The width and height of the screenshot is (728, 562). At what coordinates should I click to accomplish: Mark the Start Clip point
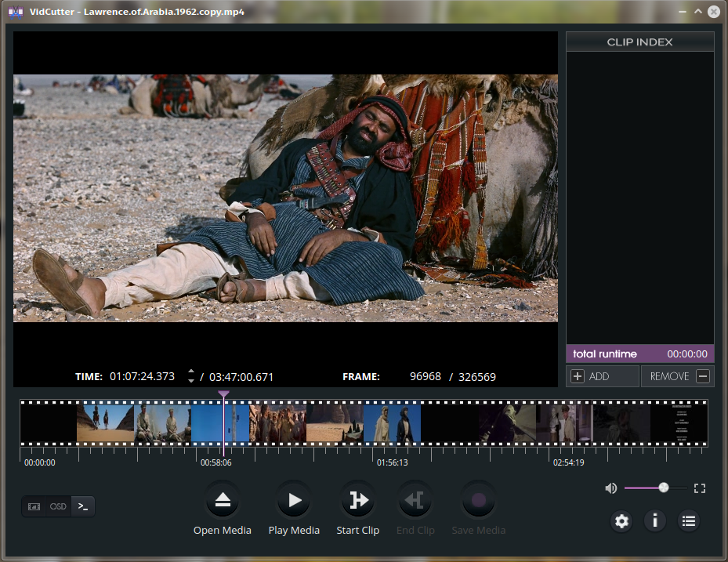click(358, 500)
